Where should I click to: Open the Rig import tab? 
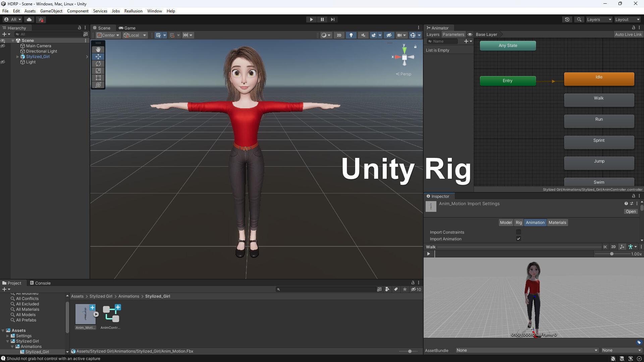tap(519, 223)
